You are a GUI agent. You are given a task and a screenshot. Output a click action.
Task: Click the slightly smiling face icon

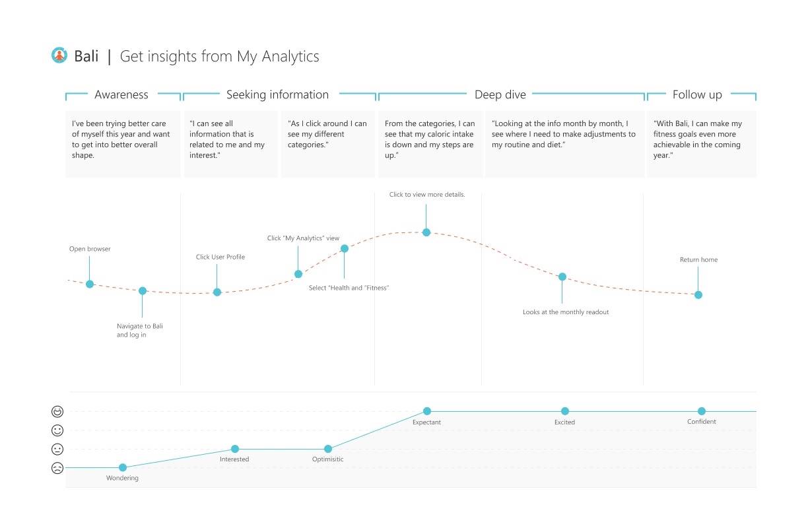tap(58, 430)
